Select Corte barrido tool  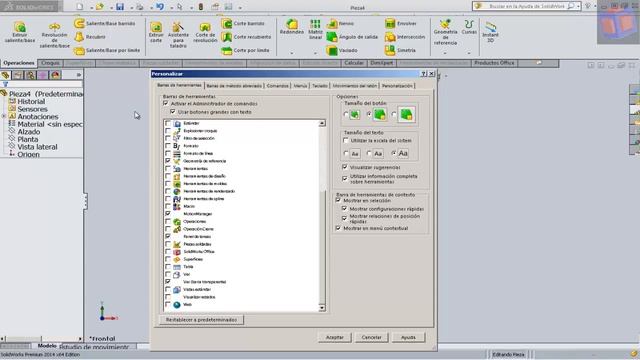(243, 24)
